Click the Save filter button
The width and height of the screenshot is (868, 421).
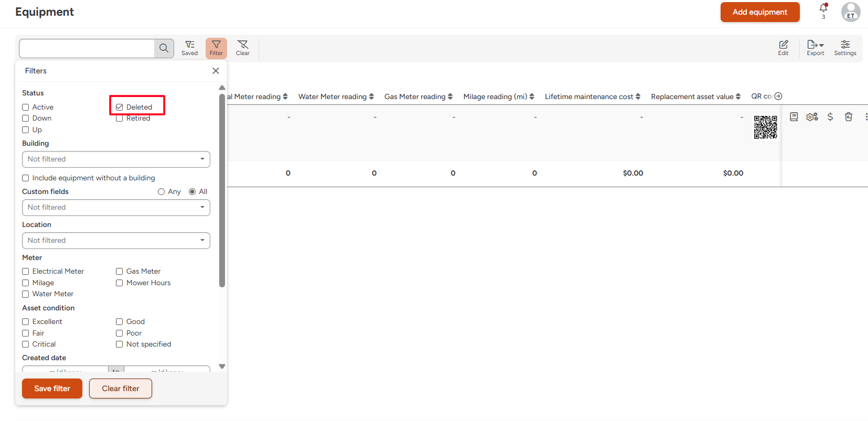click(x=52, y=388)
